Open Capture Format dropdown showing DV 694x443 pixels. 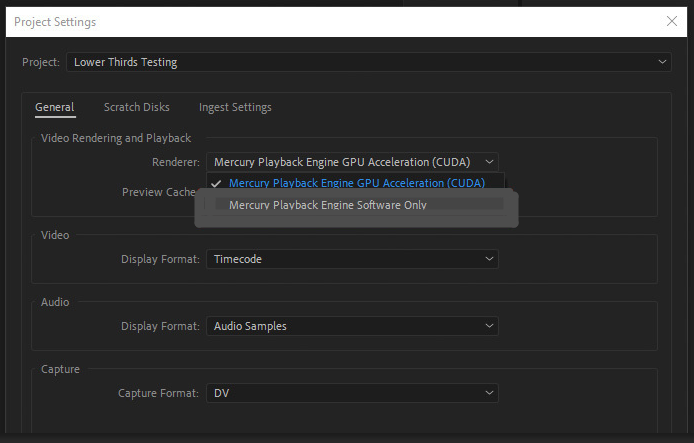[352, 393]
